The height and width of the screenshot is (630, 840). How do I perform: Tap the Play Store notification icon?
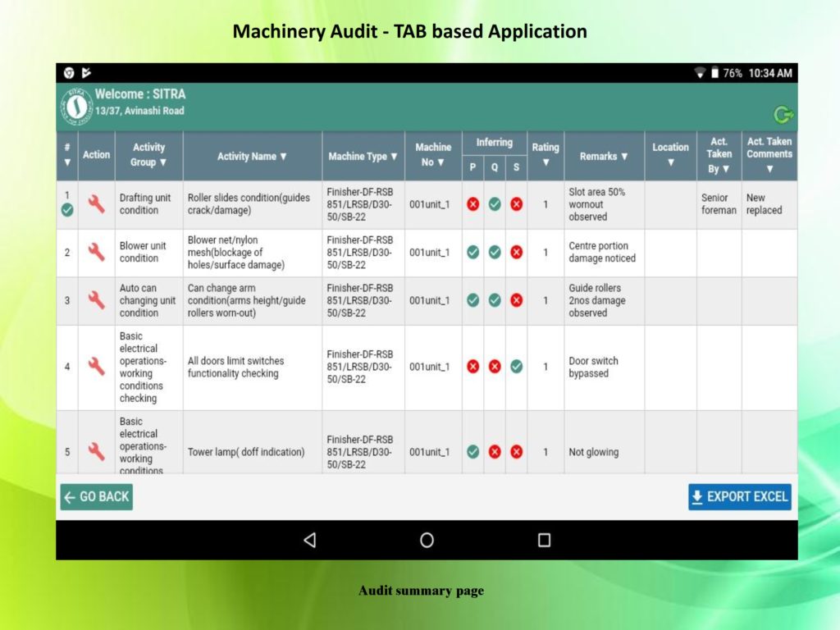pyautogui.click(x=86, y=73)
